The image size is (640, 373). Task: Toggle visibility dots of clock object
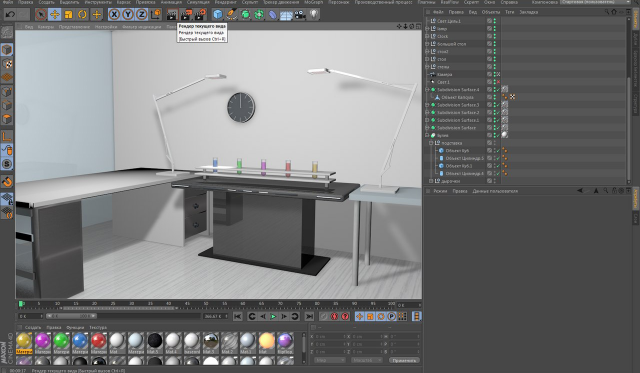[x=495, y=36]
